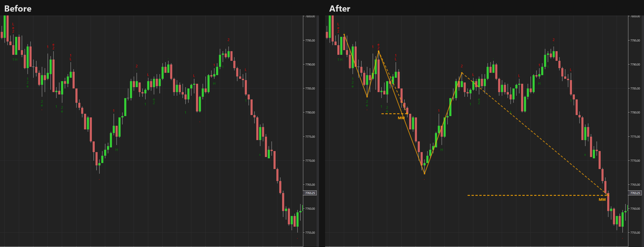
Task: Click the 7765.00 axis label in Before chart
Action: coord(310,185)
